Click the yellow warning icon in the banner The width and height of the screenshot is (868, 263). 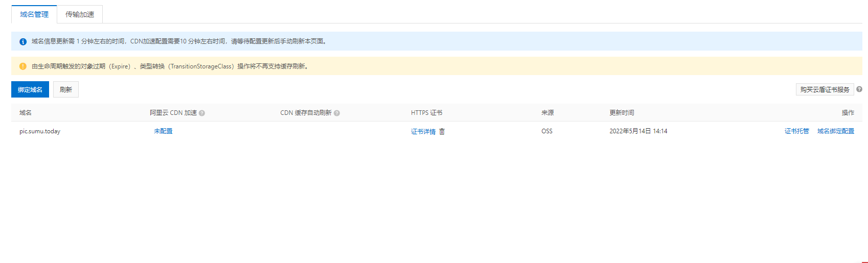pos(23,66)
